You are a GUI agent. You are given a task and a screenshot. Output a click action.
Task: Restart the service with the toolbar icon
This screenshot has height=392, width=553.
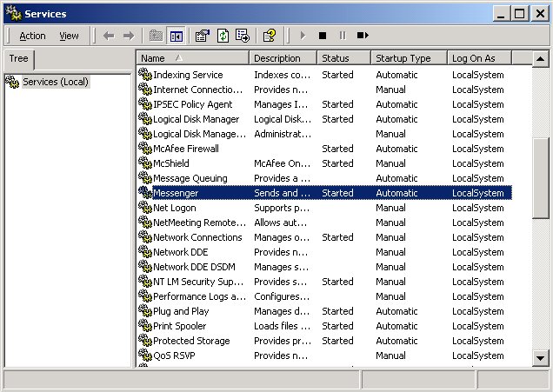tap(363, 36)
